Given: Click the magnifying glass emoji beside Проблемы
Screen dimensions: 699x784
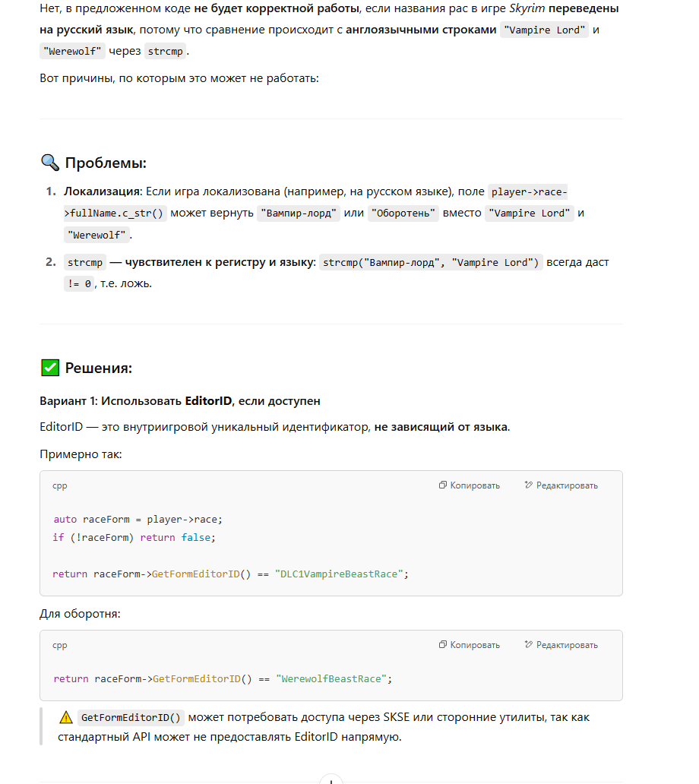Looking at the screenshot, I should [49, 163].
